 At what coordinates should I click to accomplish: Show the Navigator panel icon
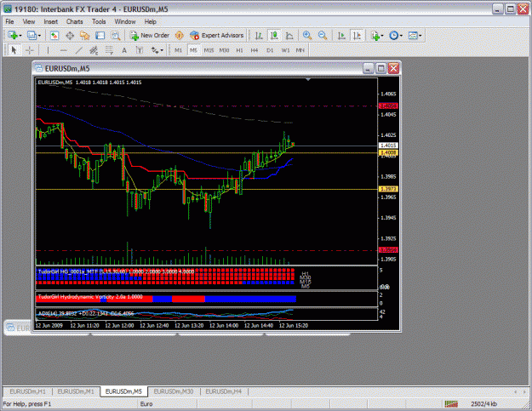pyautogui.click(x=84, y=35)
